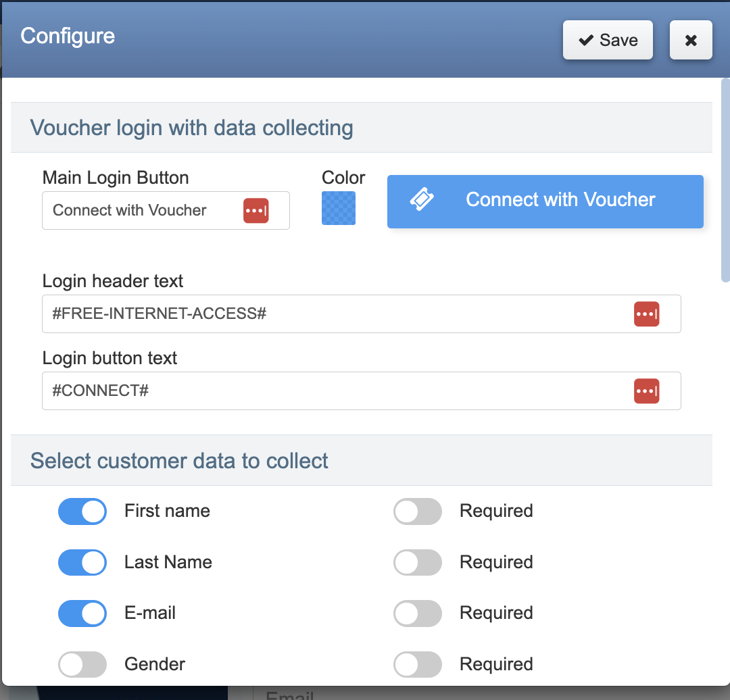Open the button Color picker swatch
730x700 pixels.
339,208
